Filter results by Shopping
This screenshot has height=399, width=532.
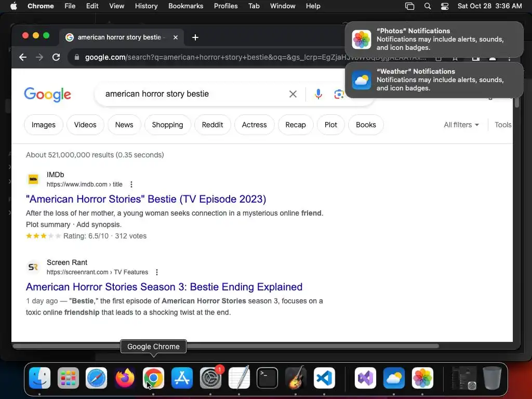168,125
